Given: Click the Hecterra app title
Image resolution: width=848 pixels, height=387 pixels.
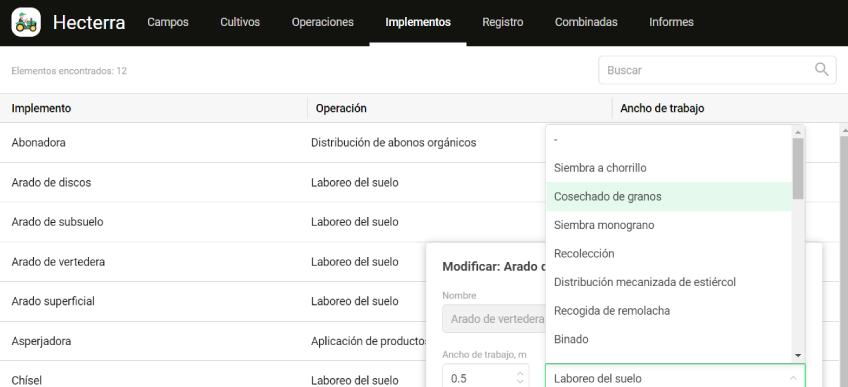Looking at the screenshot, I should coord(89,23).
